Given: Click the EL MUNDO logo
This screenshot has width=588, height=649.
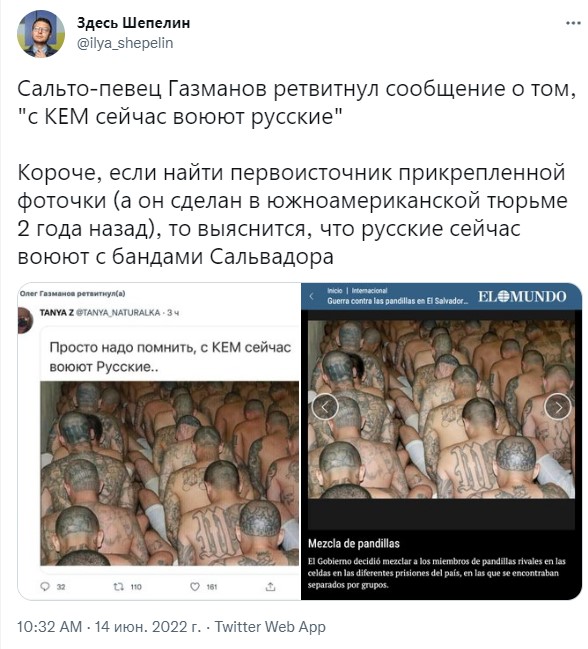Looking at the screenshot, I should 522,296.
